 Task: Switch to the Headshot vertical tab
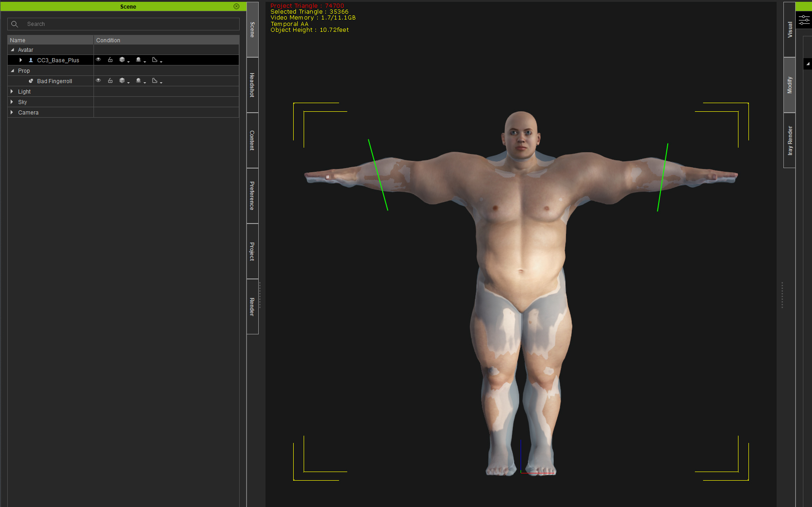coord(252,85)
